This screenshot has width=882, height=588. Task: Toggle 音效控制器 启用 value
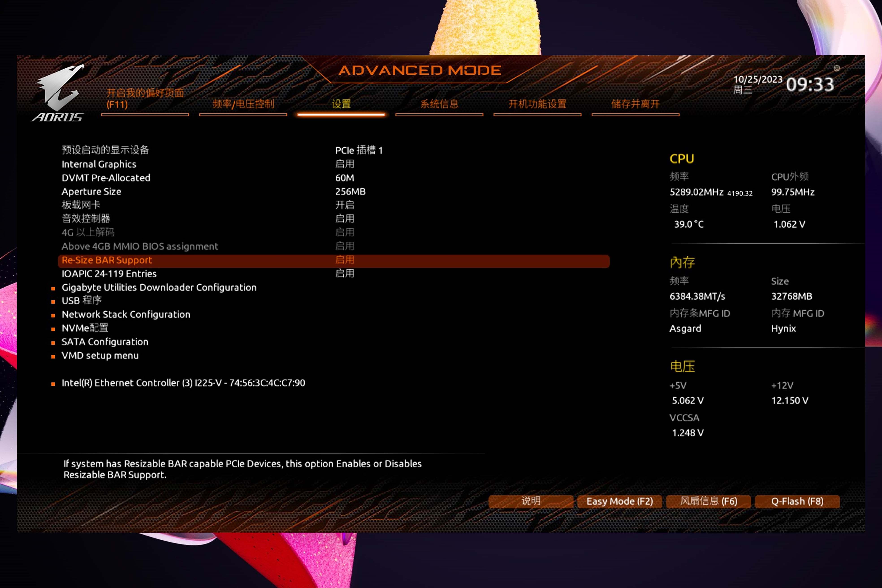[345, 219]
